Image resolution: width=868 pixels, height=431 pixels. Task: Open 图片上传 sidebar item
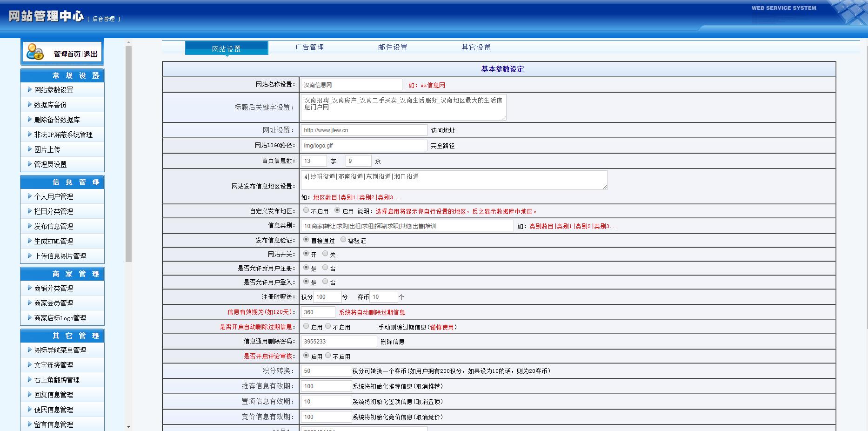(47, 149)
